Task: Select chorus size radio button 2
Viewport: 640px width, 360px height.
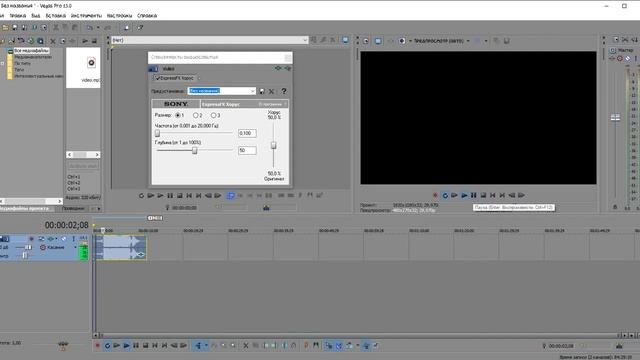Action: coord(196,116)
